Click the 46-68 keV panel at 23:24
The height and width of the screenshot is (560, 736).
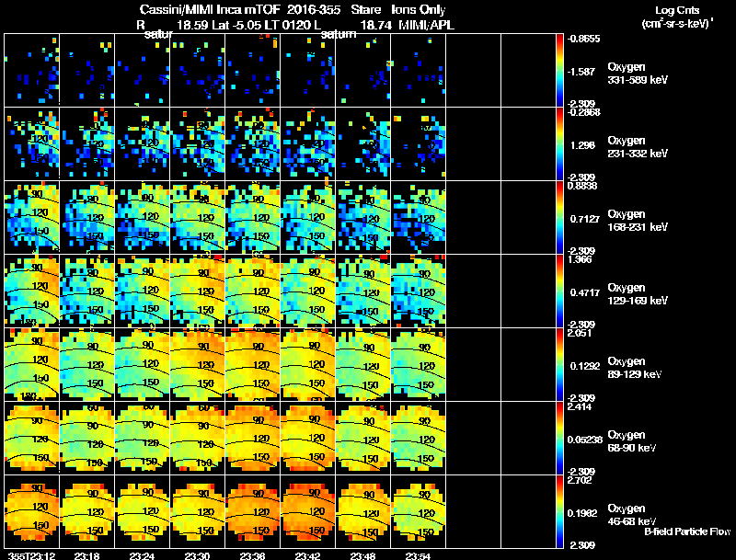click(x=143, y=511)
